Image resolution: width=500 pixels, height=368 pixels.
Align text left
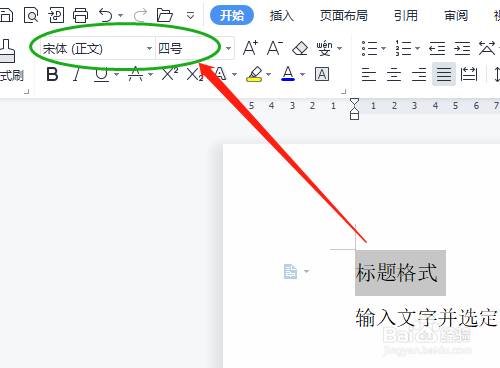coord(369,74)
